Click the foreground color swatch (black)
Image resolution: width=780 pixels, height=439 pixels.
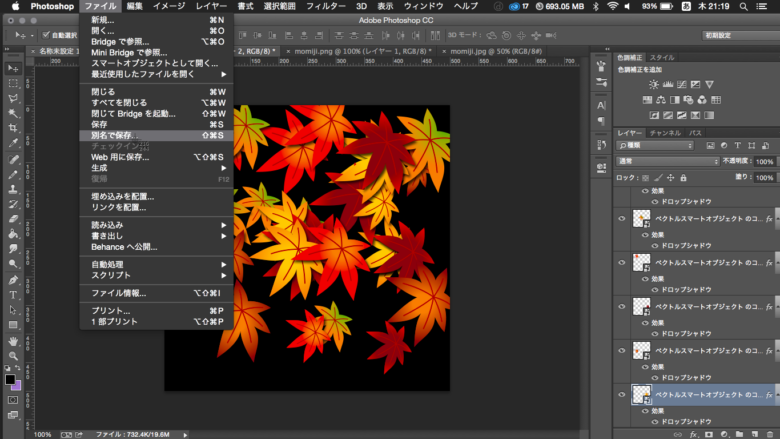coord(10,380)
